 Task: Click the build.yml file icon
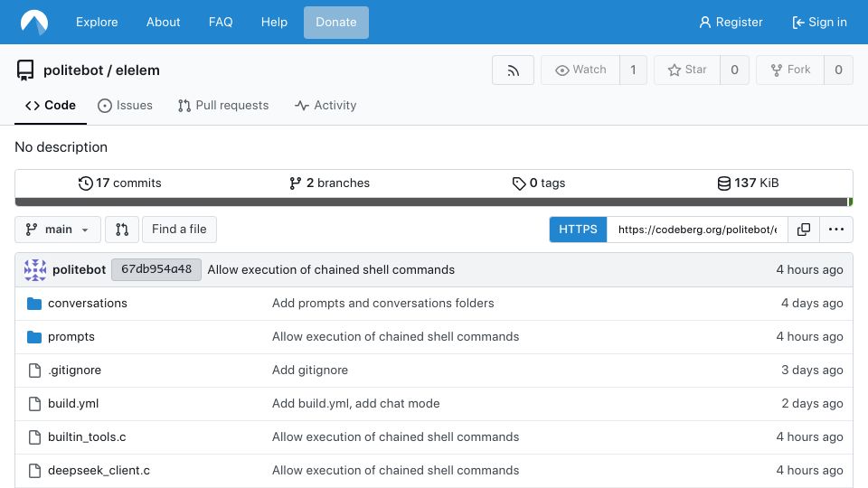pos(34,404)
